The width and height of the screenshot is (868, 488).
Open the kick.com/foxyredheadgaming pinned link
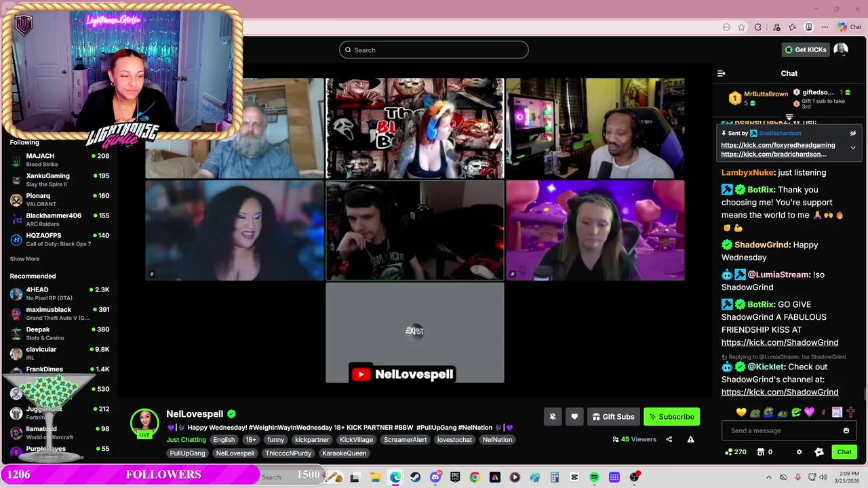point(778,145)
